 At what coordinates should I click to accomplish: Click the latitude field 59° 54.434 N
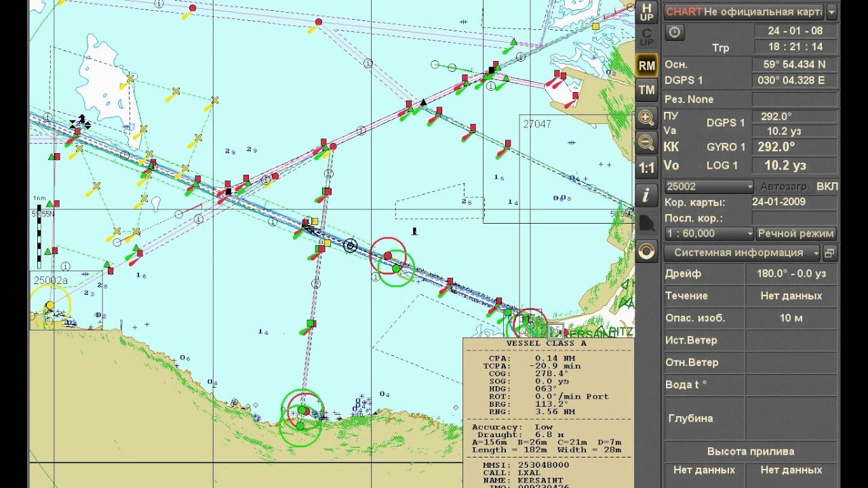(795, 64)
